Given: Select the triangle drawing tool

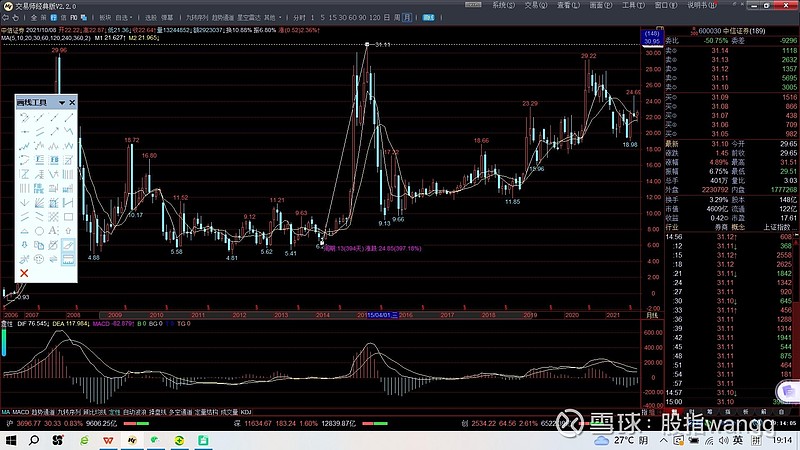Looking at the screenshot, I should [x=24, y=231].
